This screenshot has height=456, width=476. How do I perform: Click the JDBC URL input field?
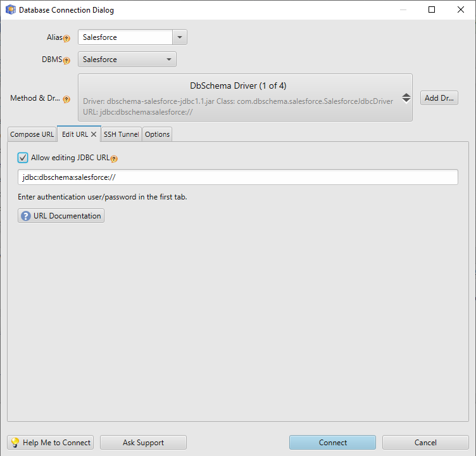coord(238,177)
